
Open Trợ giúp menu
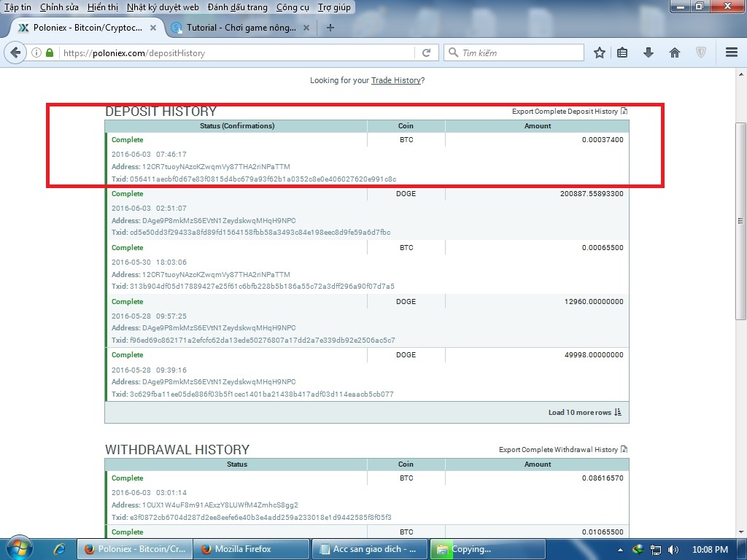point(334,7)
